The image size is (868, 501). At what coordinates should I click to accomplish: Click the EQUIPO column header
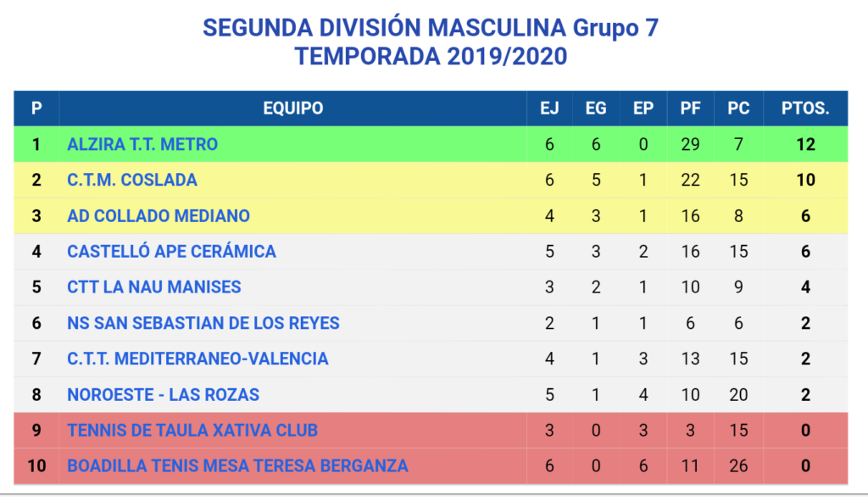292,108
